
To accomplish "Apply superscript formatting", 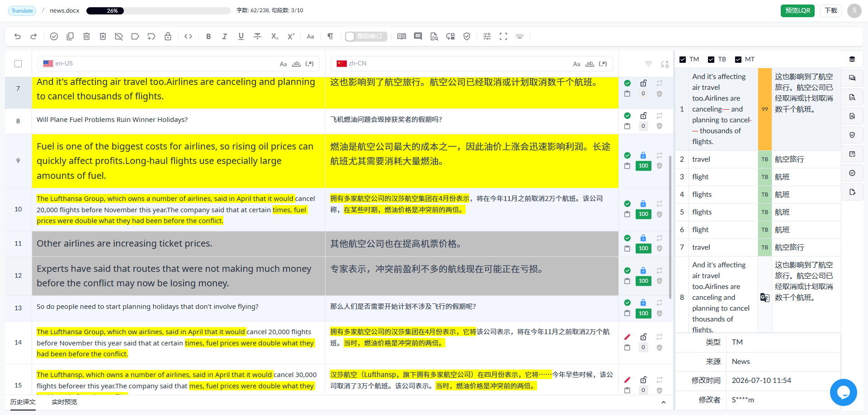I will coord(291,37).
